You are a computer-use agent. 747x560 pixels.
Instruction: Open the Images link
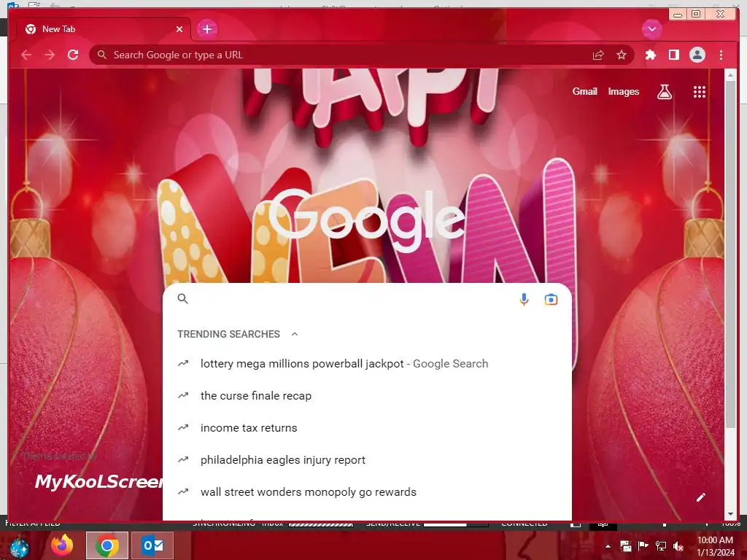pos(623,91)
